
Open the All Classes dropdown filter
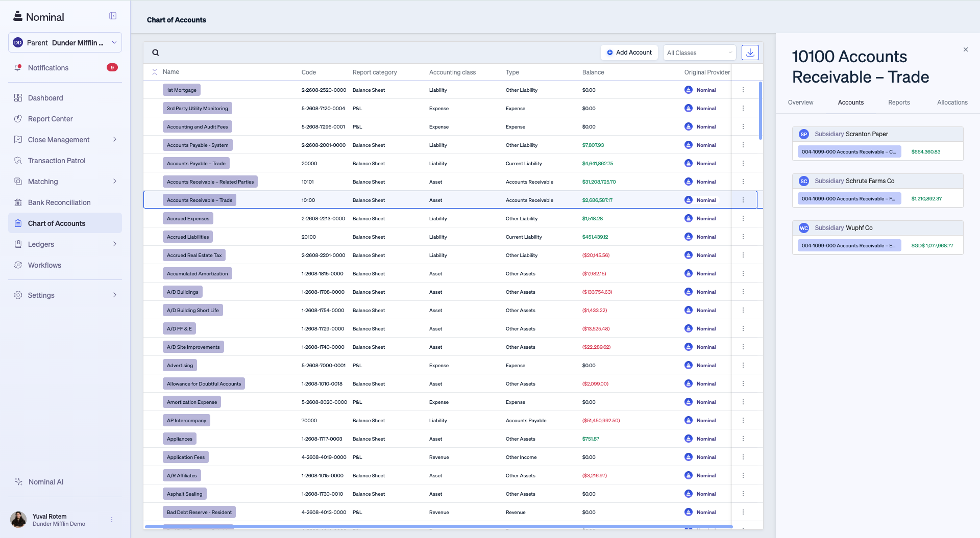[699, 52]
